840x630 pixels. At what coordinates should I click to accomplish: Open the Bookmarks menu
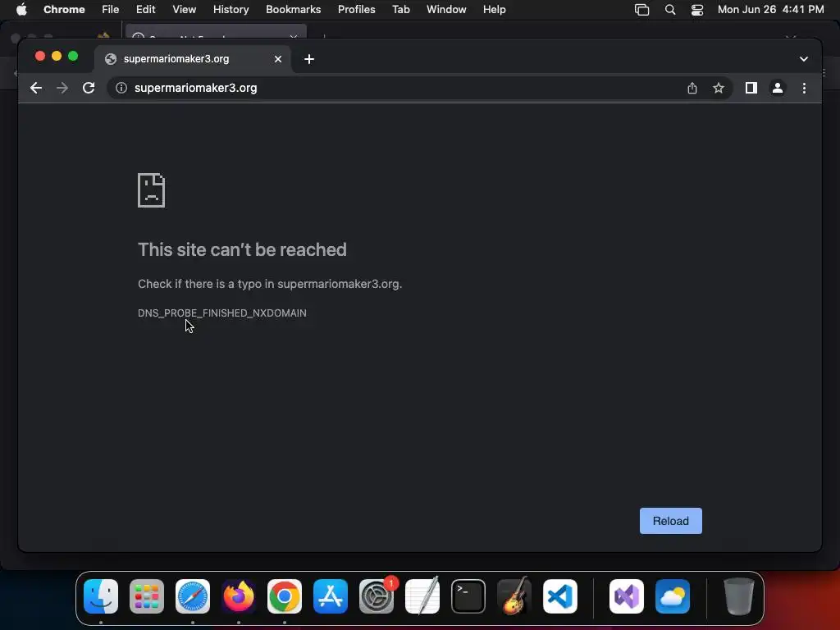coord(293,10)
